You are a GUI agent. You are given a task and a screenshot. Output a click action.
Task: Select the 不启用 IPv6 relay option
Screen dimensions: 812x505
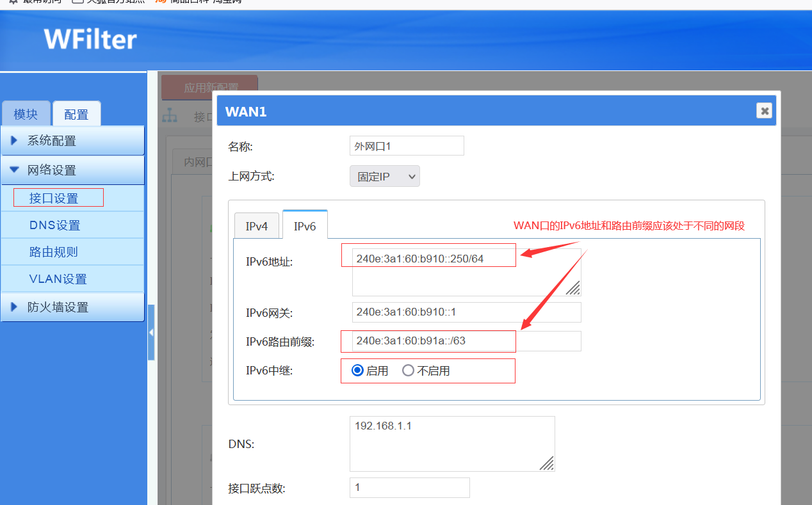409,371
